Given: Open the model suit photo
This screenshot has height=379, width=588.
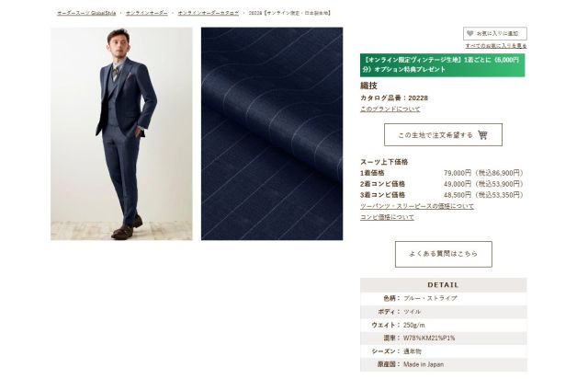Looking at the screenshot, I should pyautogui.click(x=121, y=133).
